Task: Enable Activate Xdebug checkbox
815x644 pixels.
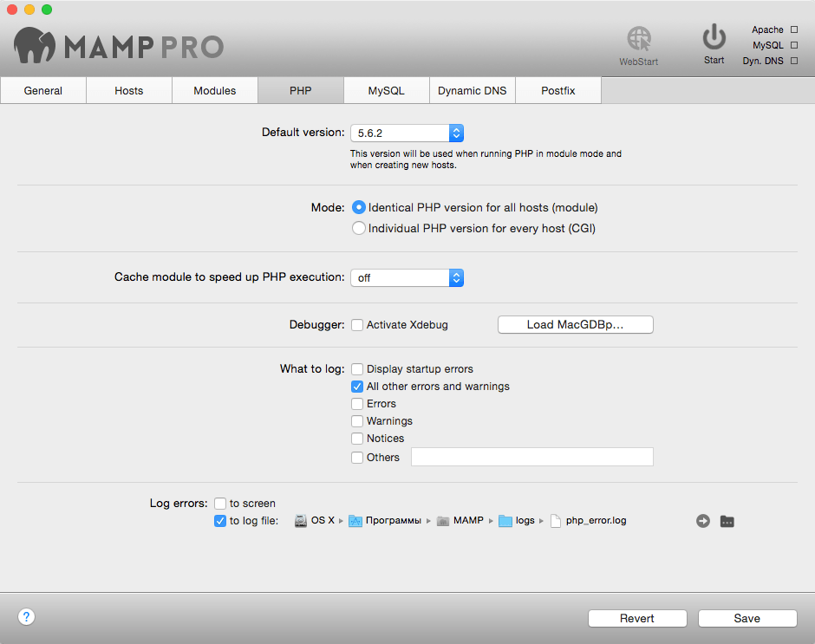Action: (357, 325)
